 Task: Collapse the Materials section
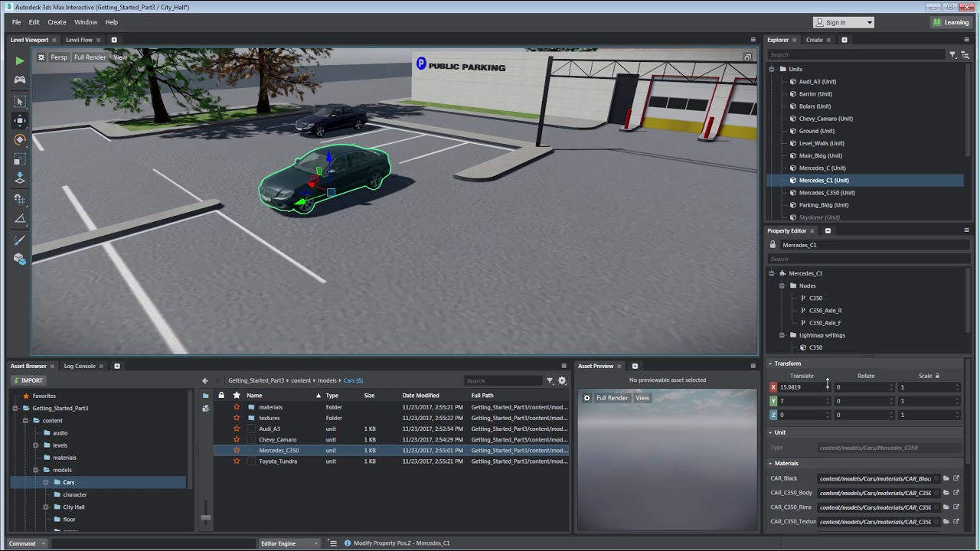[x=770, y=463]
